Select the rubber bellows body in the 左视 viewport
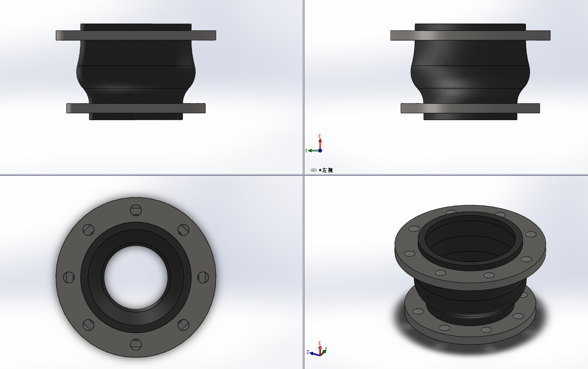 pos(470,71)
